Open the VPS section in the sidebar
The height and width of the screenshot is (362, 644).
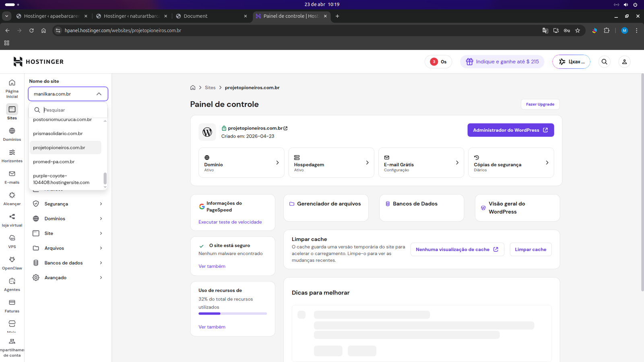tap(12, 241)
